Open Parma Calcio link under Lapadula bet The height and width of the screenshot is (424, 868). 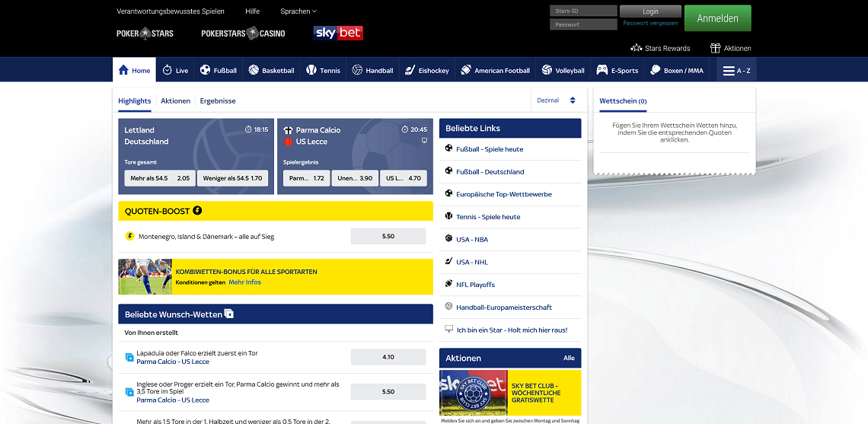click(173, 362)
